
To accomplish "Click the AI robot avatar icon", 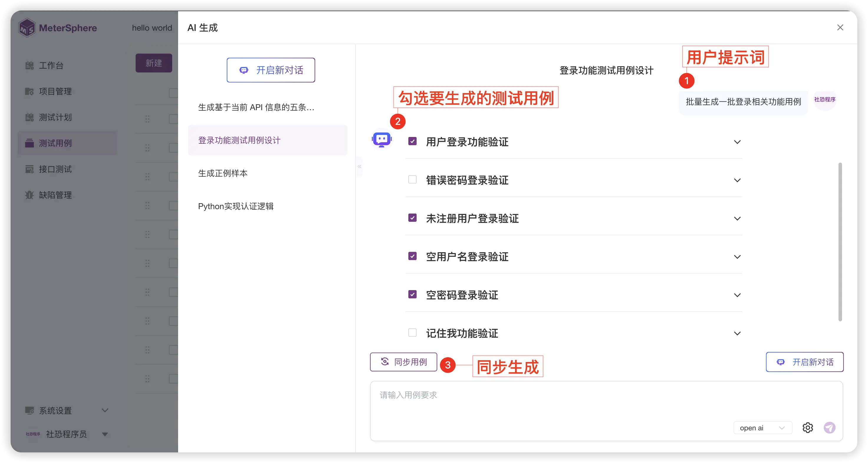I will (382, 139).
